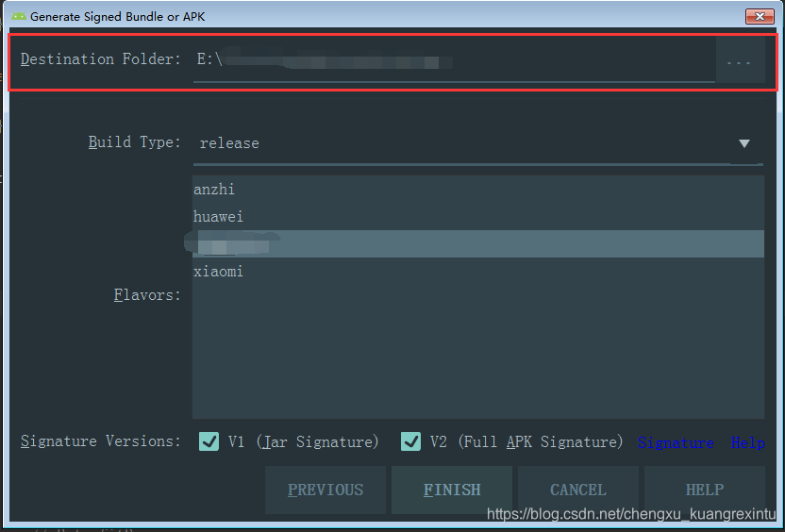The width and height of the screenshot is (785, 532).
Task: Click the Android icon in the title bar
Action: click(x=19, y=17)
